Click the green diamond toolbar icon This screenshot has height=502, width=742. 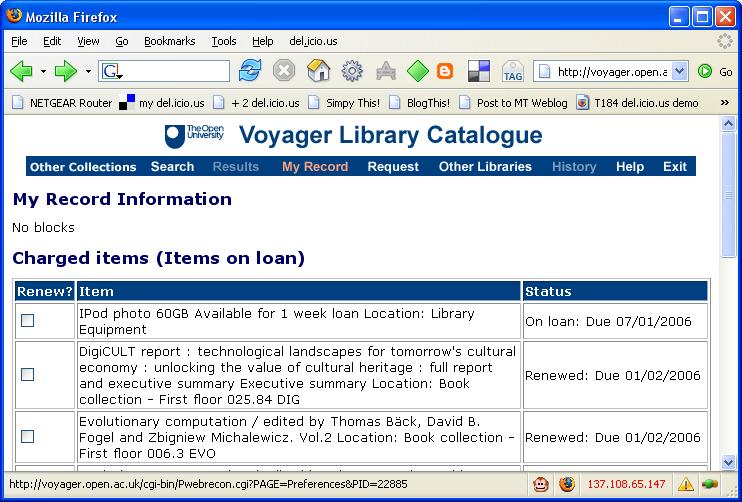pyautogui.click(x=418, y=71)
